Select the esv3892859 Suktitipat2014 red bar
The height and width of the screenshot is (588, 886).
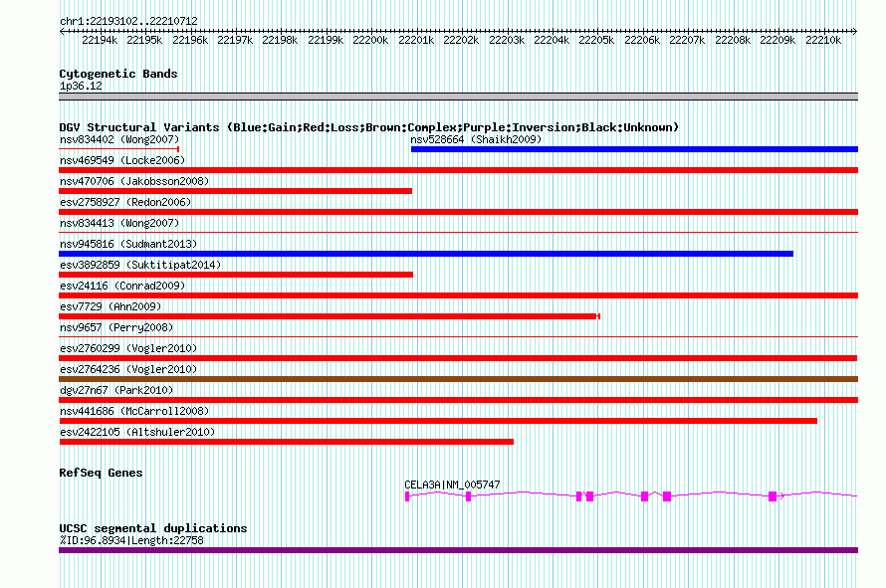point(236,275)
